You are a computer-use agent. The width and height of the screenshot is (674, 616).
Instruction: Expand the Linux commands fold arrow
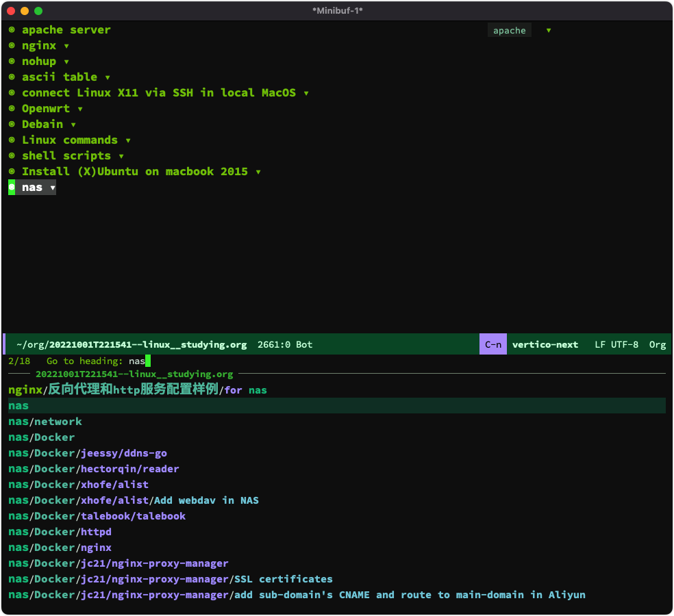pyautogui.click(x=128, y=140)
